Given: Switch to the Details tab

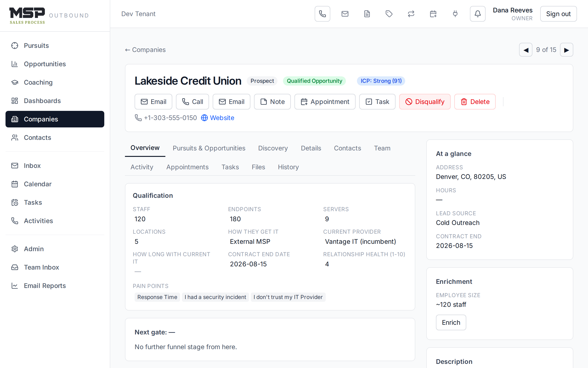Looking at the screenshot, I should pos(311,148).
